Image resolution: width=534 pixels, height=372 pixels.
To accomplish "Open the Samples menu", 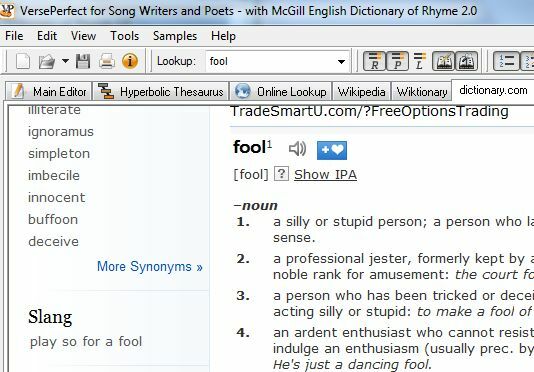I will point(175,36).
